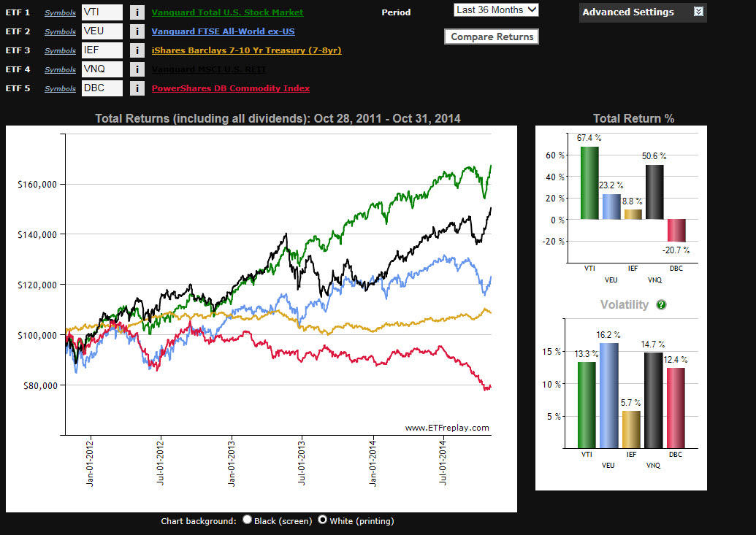
Task: Open iShares Barclays 7-10 Yr Treasury link
Action: tap(246, 50)
